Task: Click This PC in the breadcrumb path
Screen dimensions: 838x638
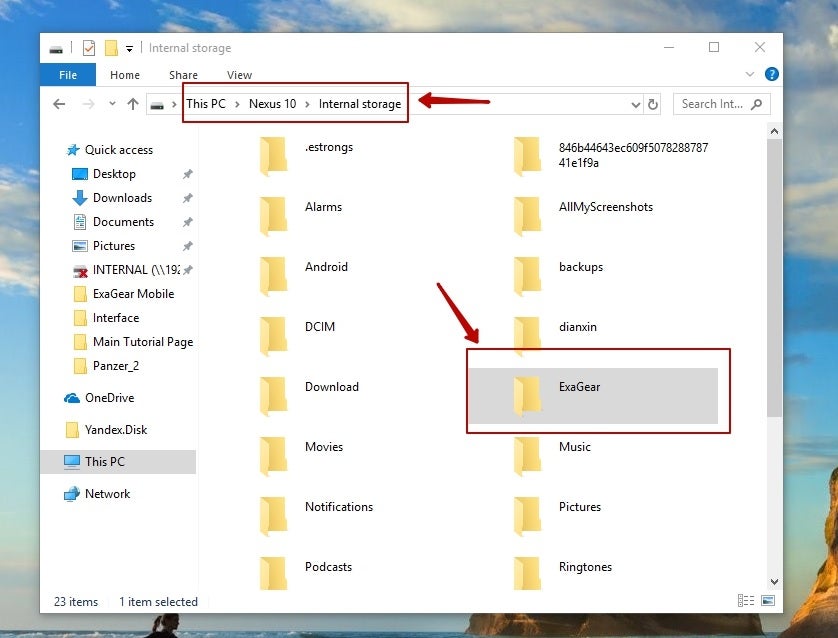Action: pos(206,104)
